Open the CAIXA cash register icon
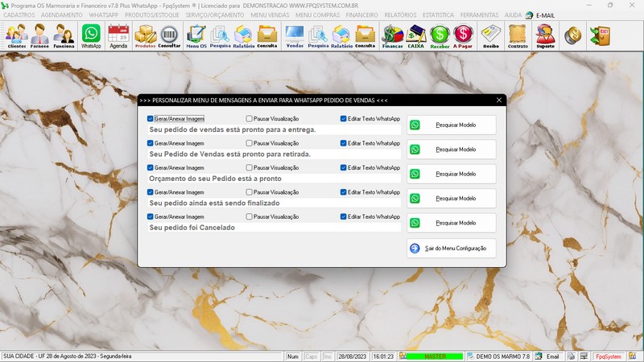The width and height of the screenshot is (644, 362). click(416, 36)
